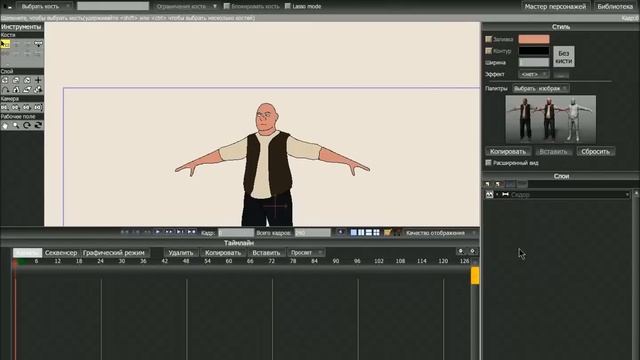Screen dimensions: 640x360
Task: Open the Библиотека panel
Action: pyautogui.click(x=615, y=7)
